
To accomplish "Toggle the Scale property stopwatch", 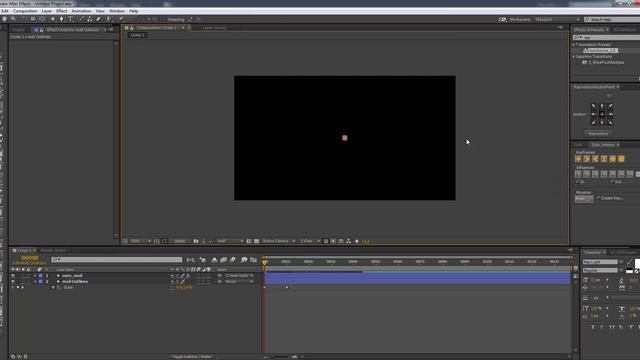I will (53, 287).
